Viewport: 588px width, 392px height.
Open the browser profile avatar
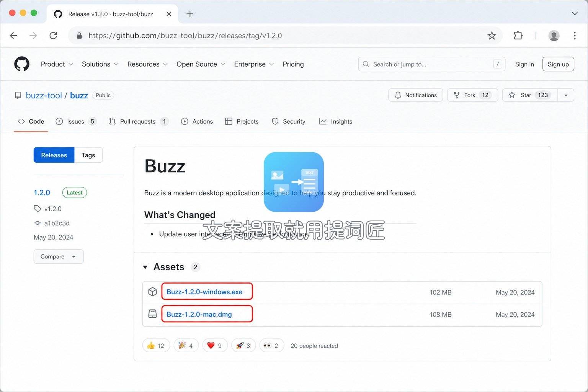(554, 36)
